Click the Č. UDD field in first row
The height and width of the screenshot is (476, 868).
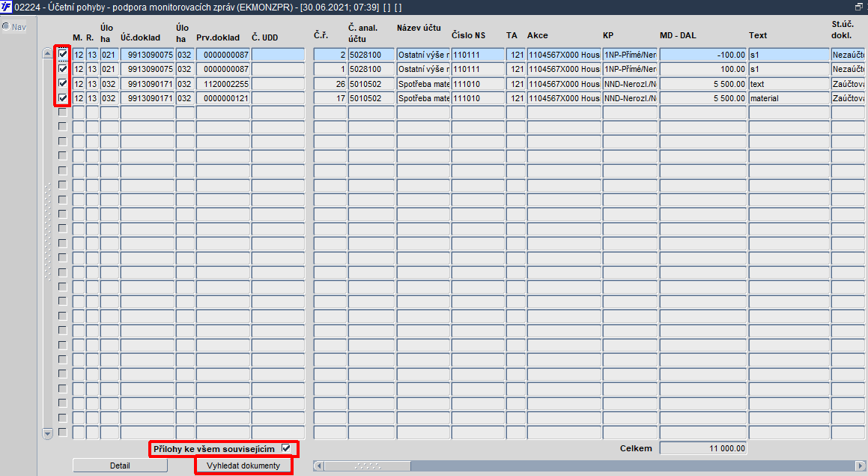(x=279, y=54)
